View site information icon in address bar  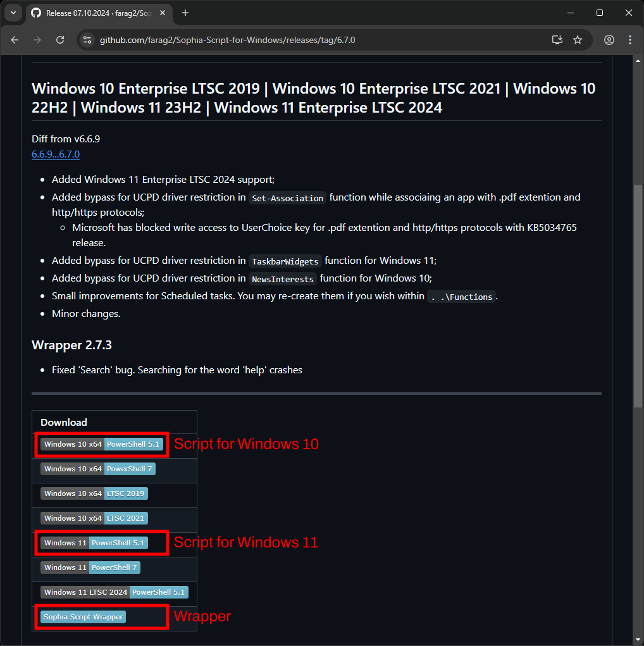coord(87,40)
